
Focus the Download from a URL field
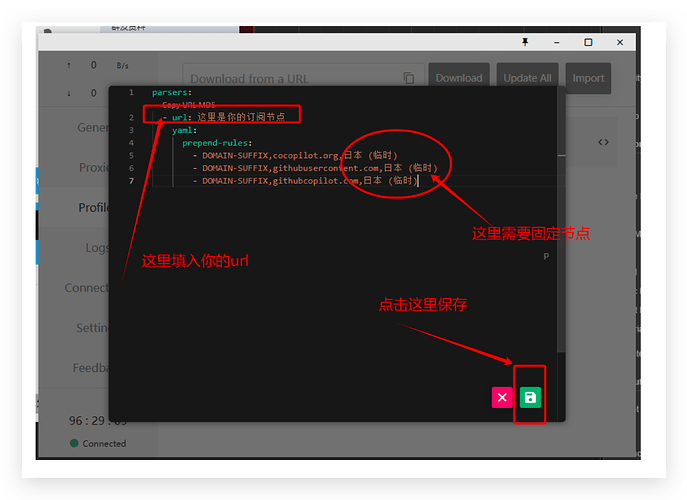coord(303,78)
